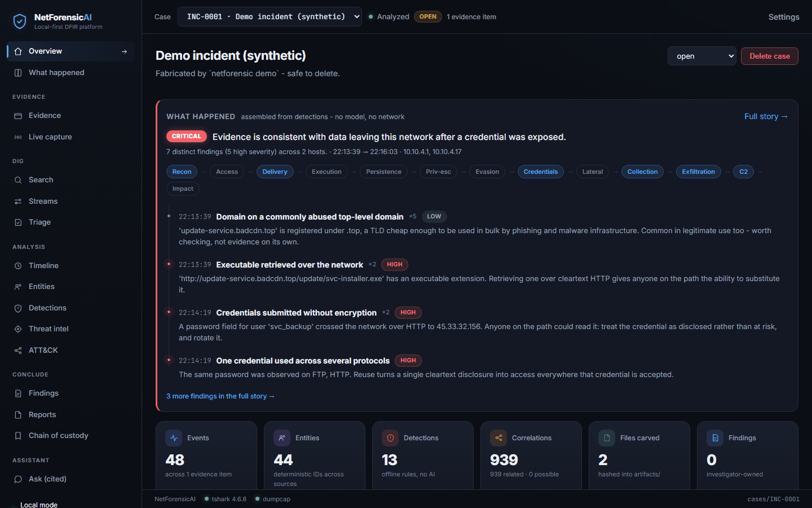Open the case status 'open' dropdown
Image resolution: width=812 pixels, height=508 pixels.
tap(702, 56)
